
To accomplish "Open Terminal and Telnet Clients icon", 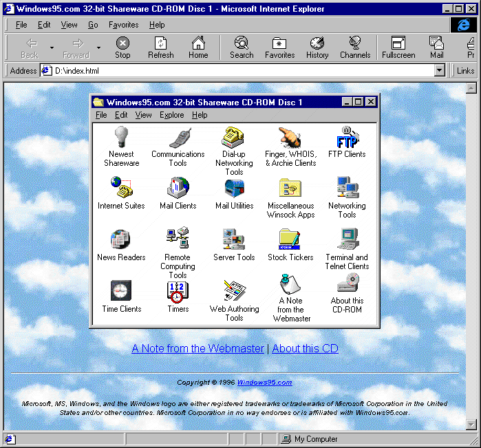I will pos(348,239).
